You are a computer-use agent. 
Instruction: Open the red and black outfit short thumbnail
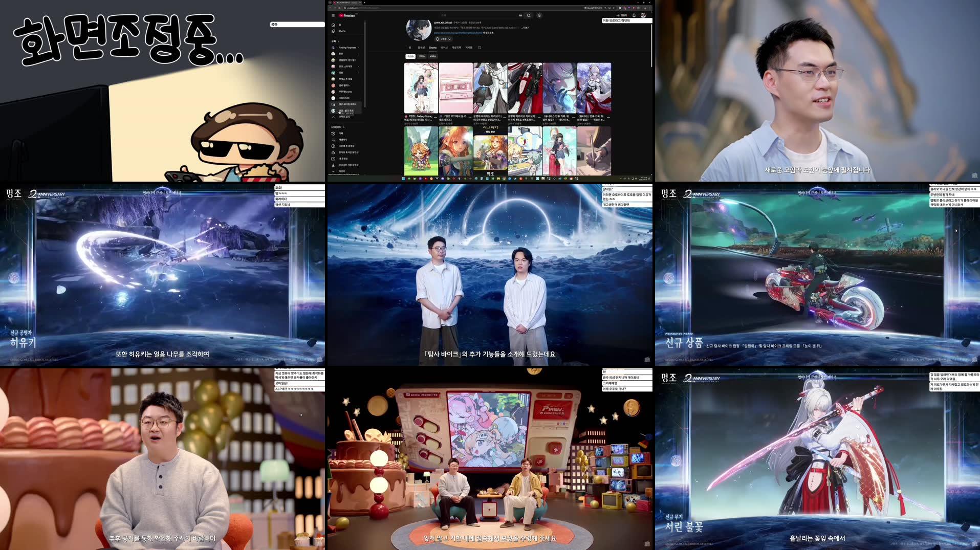(x=525, y=88)
